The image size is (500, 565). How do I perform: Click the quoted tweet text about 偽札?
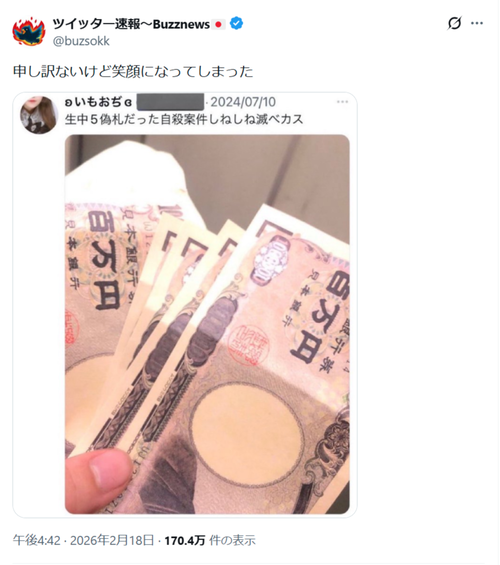(184, 119)
